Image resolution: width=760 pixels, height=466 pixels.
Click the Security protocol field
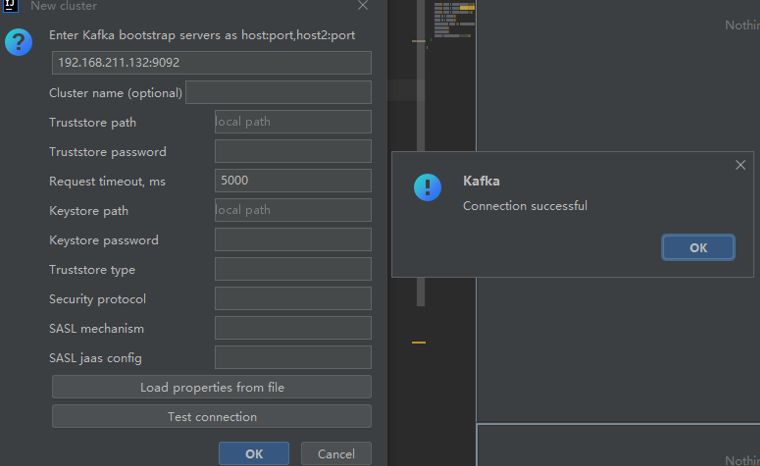click(293, 298)
